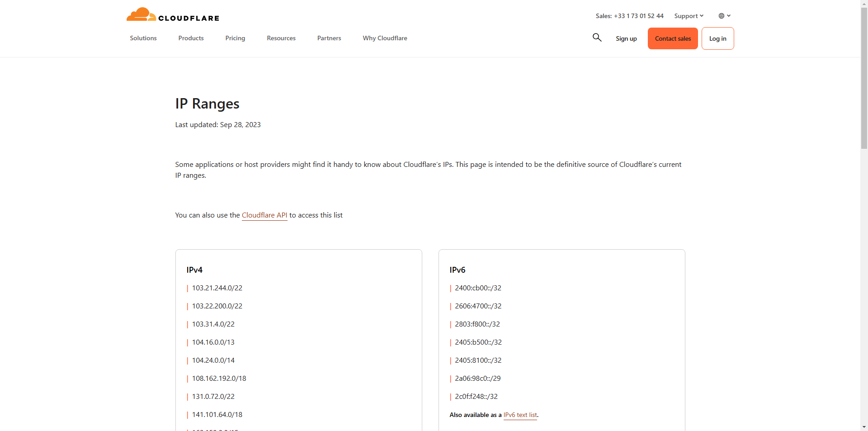
Task: Open the Partners menu
Action: tap(329, 38)
